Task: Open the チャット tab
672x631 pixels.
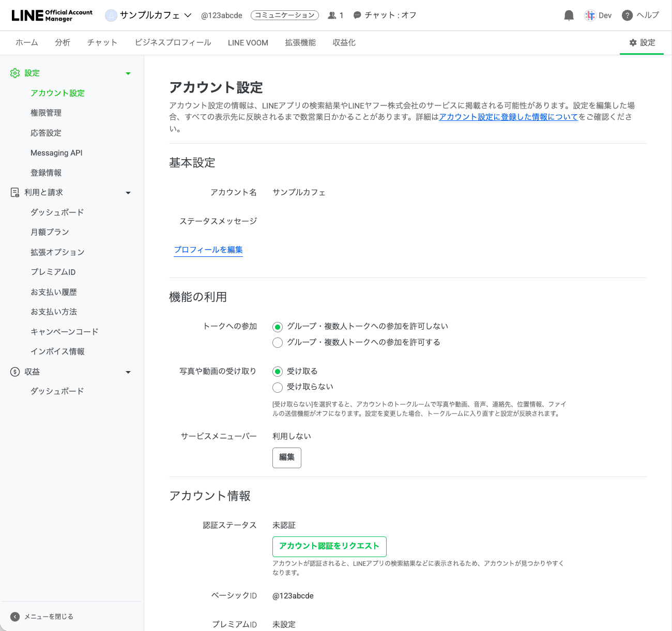Action: [x=102, y=42]
